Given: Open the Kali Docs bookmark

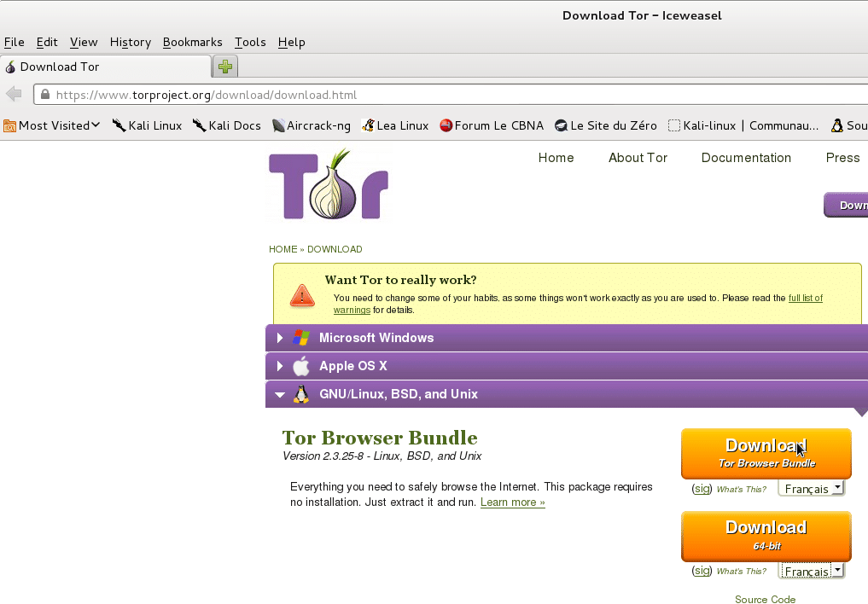Looking at the screenshot, I should (226, 125).
